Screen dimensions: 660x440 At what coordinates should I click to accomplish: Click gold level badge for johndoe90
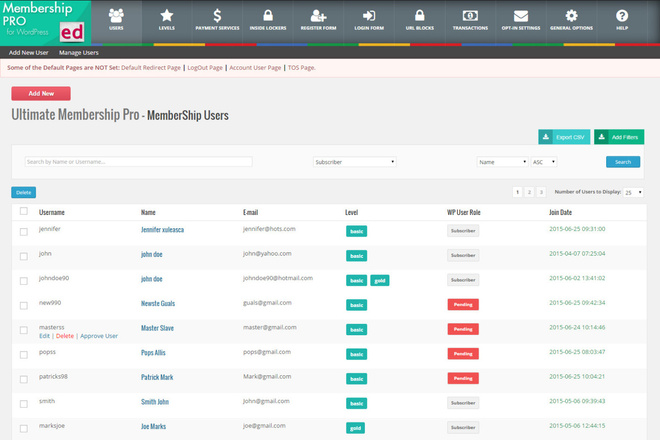pyautogui.click(x=380, y=280)
